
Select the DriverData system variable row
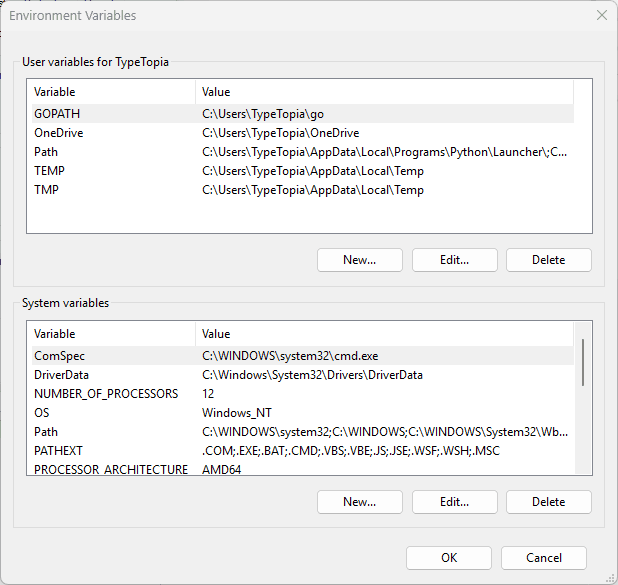point(62,375)
